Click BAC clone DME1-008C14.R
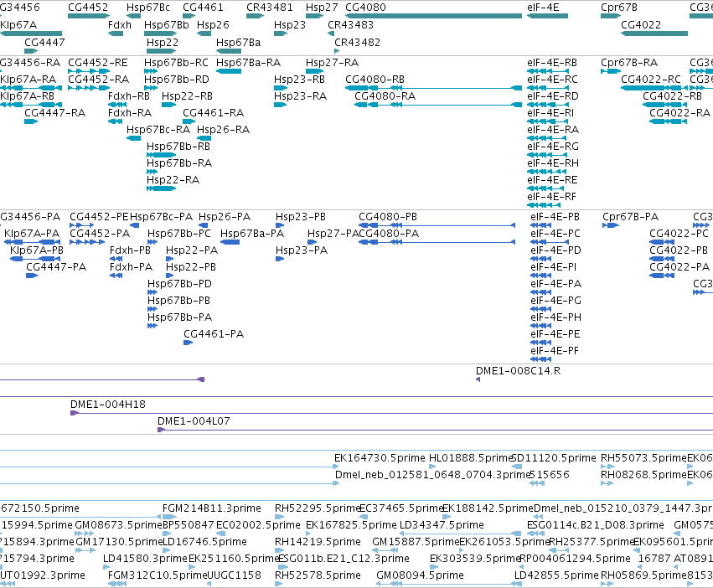 (x=518, y=371)
